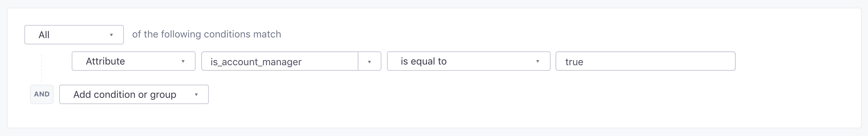Open the All match-type dropdown
The height and width of the screenshot is (136, 868).
click(74, 35)
